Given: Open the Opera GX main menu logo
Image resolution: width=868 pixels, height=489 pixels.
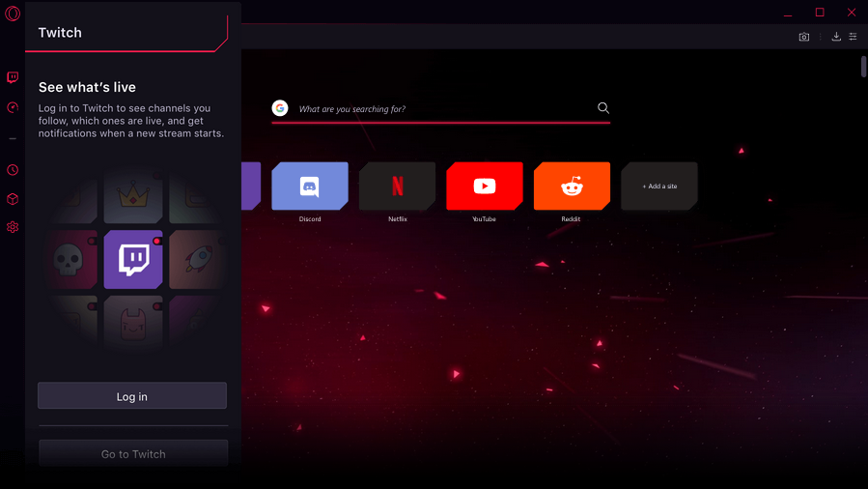Looking at the screenshot, I should click(13, 14).
